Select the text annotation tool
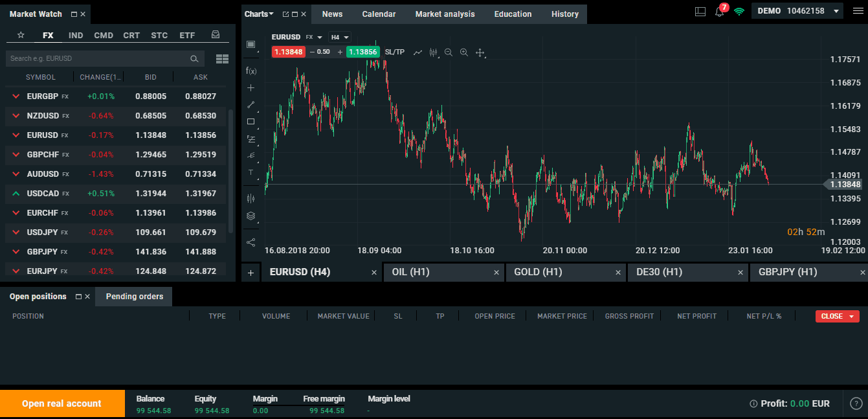This screenshot has width=868, height=419. coord(251,172)
